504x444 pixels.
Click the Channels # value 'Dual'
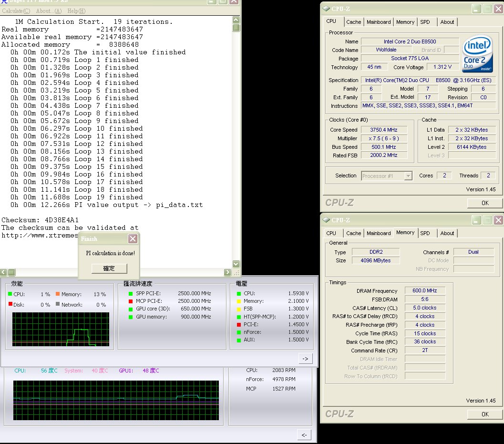473,252
